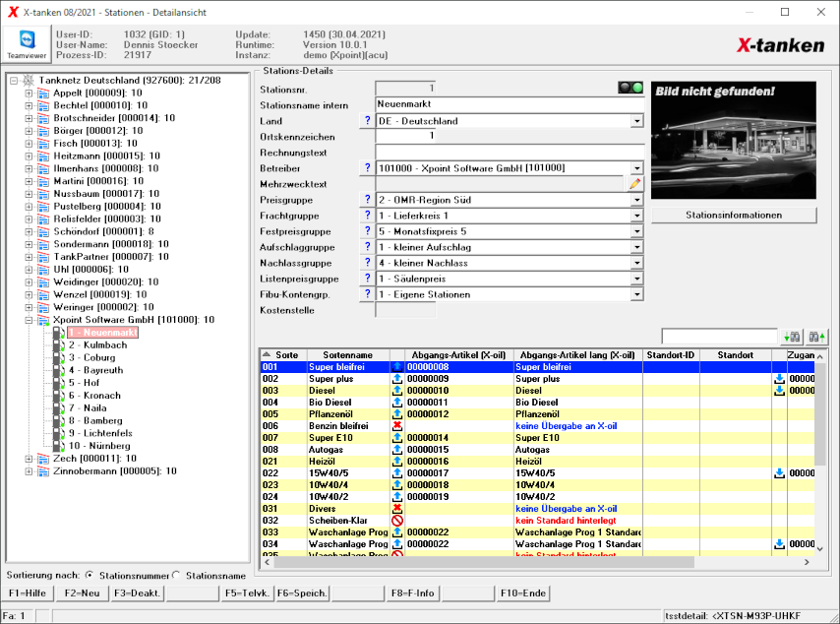The height and width of the screenshot is (624, 840).
Task: Click the question mark help beside Land
Action: point(367,121)
